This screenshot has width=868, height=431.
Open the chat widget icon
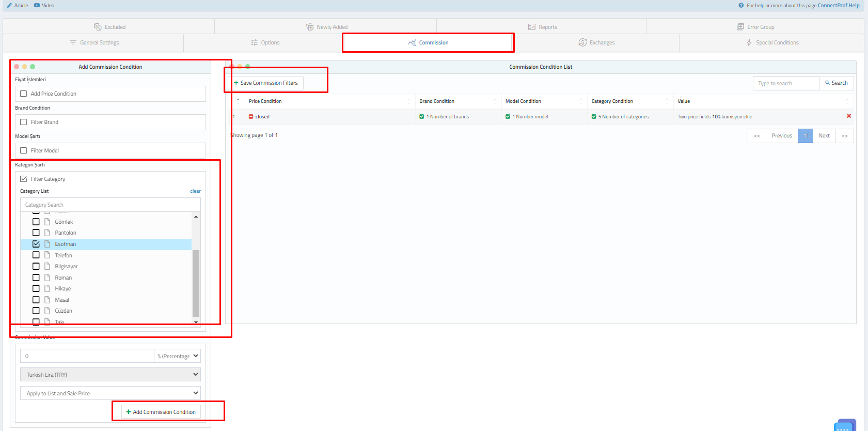(x=844, y=425)
